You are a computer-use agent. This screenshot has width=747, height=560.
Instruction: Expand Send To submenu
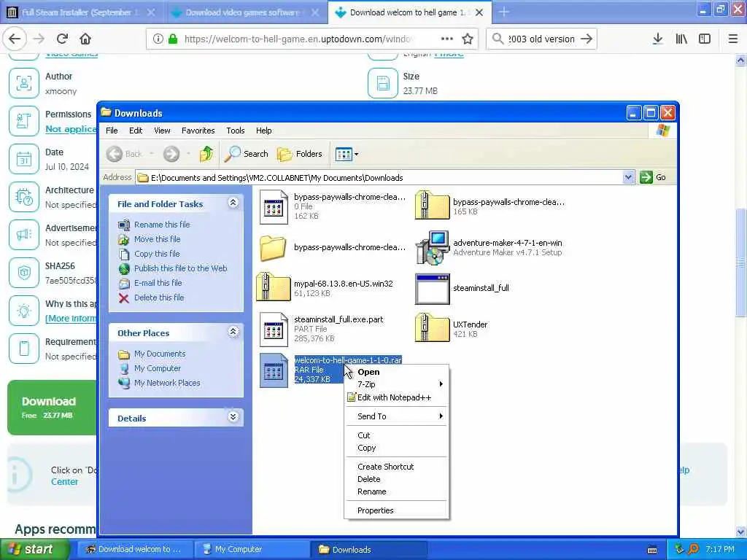coord(396,416)
